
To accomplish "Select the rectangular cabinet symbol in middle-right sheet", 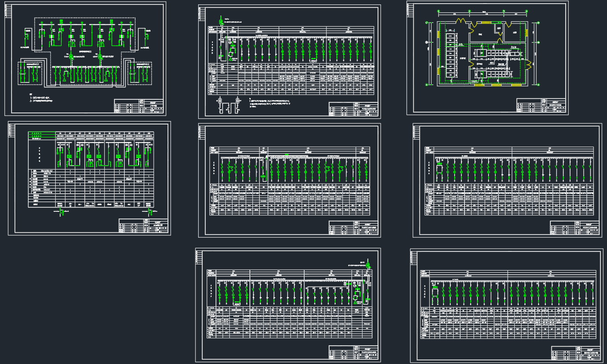I will pyautogui.click(x=438, y=170).
